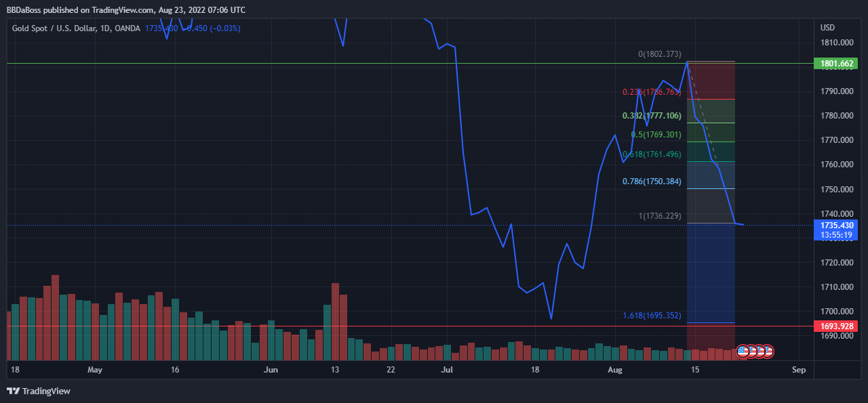Click the Fibonacci 1.618(1695.352) level label
Screen dimensions: 868x403
[x=652, y=316]
